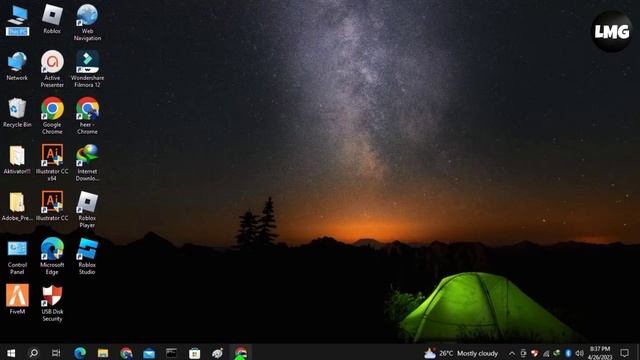This screenshot has width=640, height=360.
Task: Select the This PC desktop icon
Action: [17, 20]
